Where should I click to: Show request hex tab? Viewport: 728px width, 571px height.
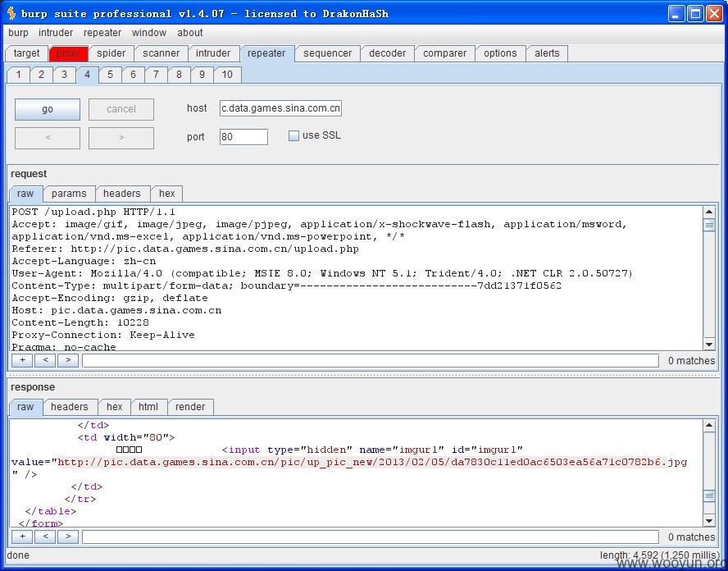coord(166,194)
